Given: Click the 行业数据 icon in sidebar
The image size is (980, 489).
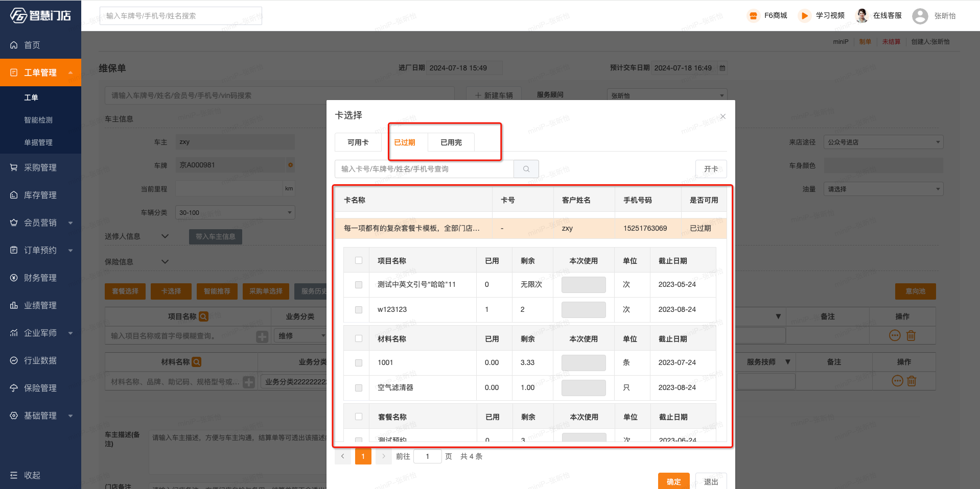Looking at the screenshot, I should click(x=14, y=360).
